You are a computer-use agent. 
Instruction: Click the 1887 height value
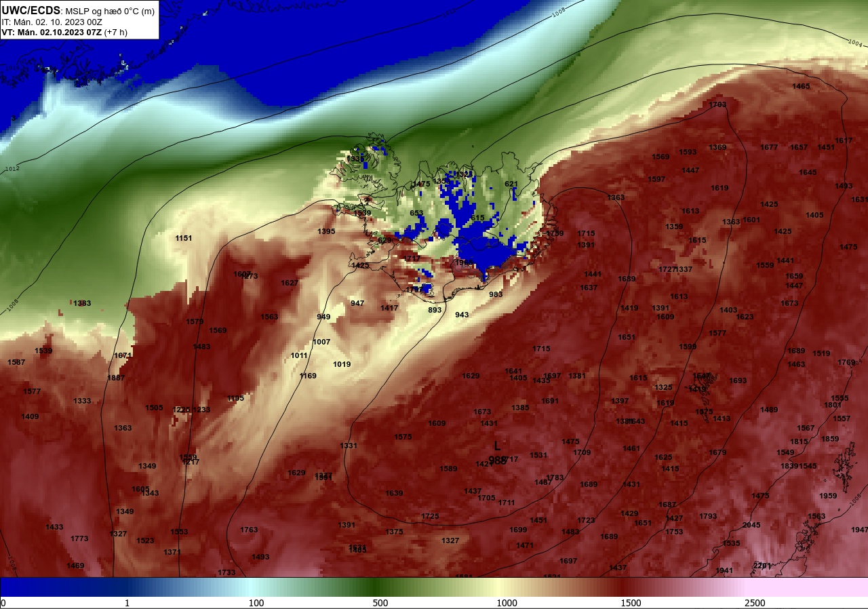116,378
